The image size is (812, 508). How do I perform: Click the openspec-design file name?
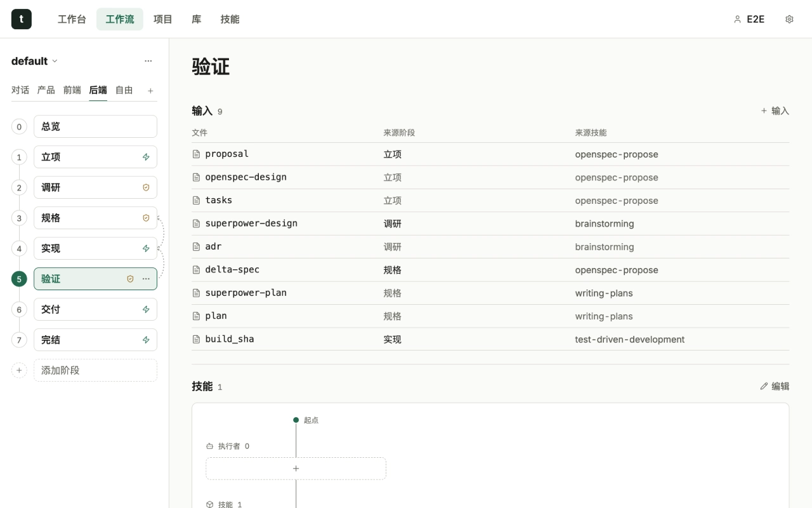tap(246, 177)
